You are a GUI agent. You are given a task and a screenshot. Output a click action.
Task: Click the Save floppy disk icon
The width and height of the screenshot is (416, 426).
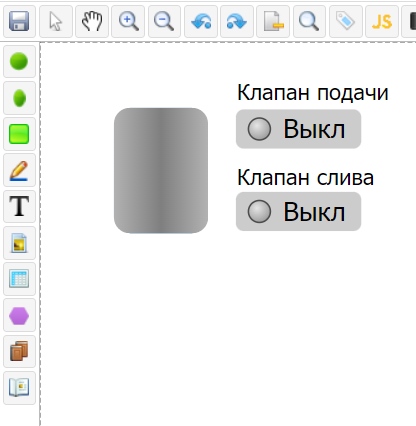click(19, 21)
